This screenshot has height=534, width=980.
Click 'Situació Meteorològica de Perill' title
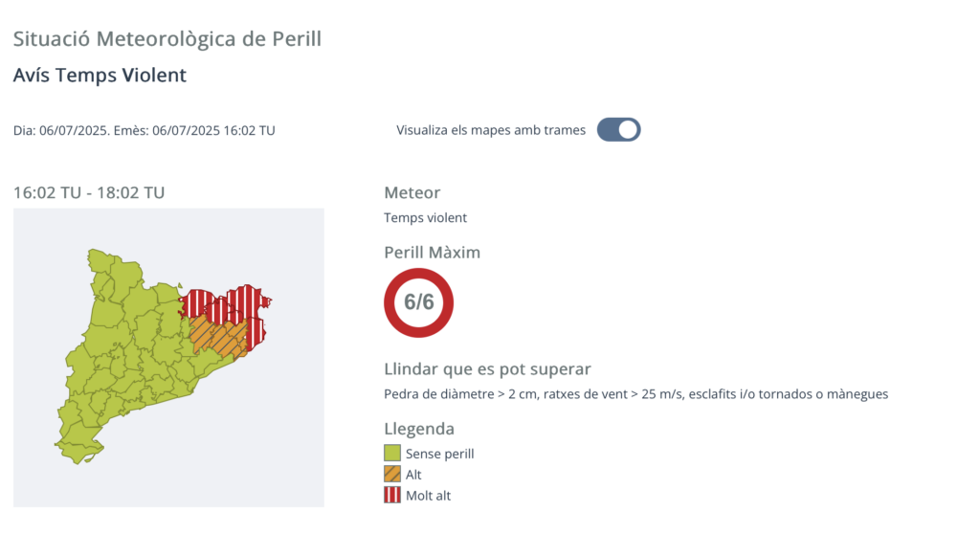[167, 39]
